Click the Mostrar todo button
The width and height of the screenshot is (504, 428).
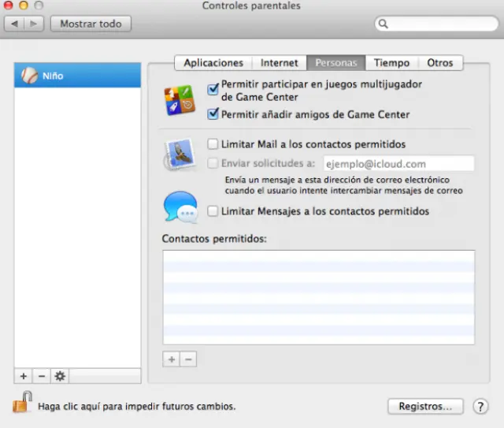tap(91, 24)
